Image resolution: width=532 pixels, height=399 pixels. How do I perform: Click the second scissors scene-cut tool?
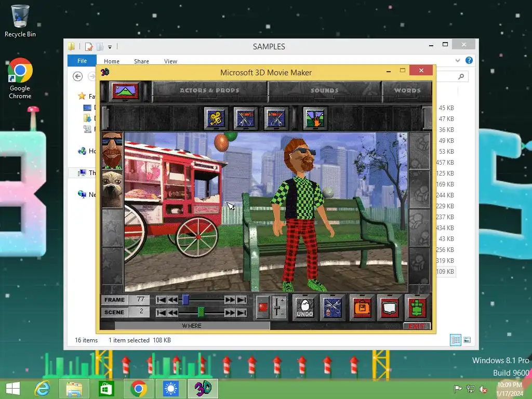coord(276,118)
